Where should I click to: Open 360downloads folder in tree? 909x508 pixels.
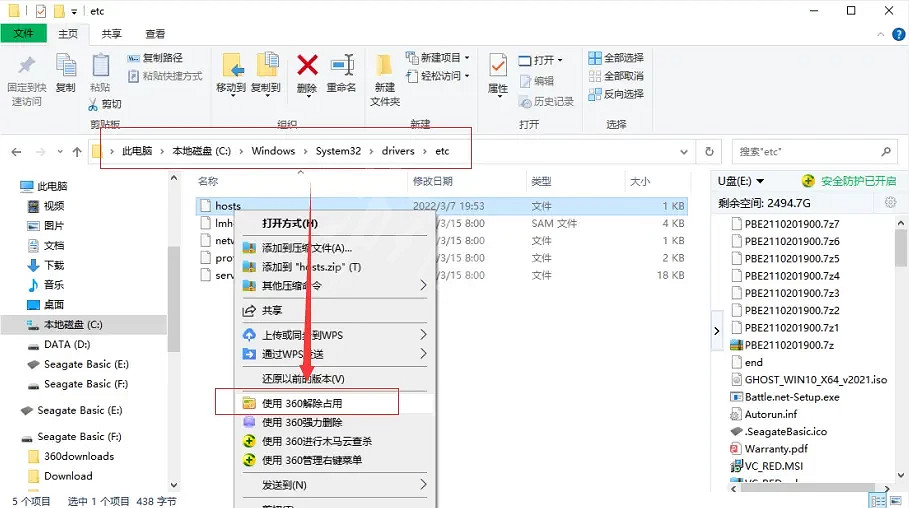coord(71,456)
